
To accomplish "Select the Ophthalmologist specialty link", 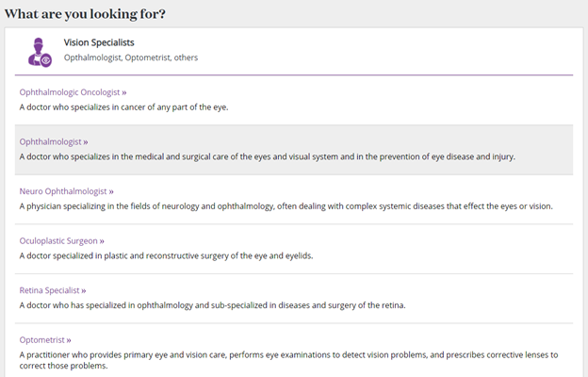I will point(54,141).
